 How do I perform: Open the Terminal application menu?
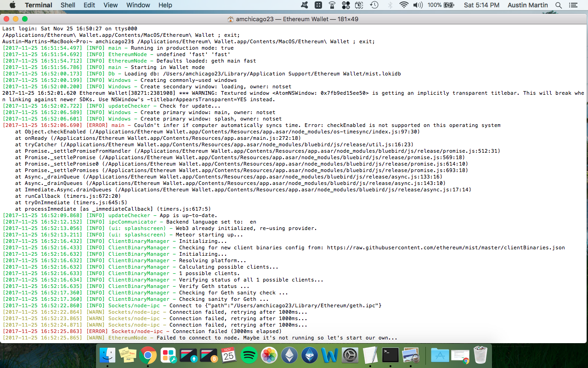[x=39, y=5]
